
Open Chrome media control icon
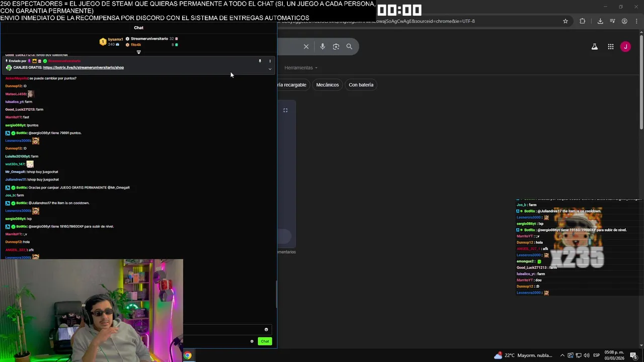click(612, 21)
